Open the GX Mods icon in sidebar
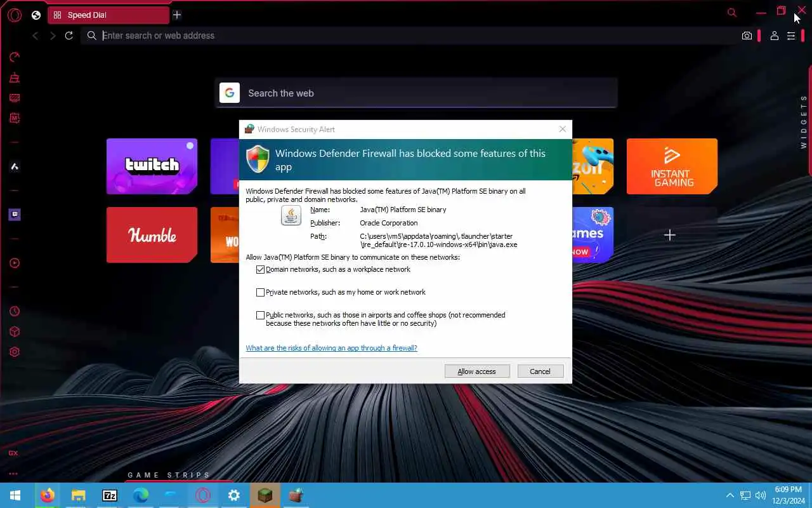The image size is (812, 508). [15, 118]
